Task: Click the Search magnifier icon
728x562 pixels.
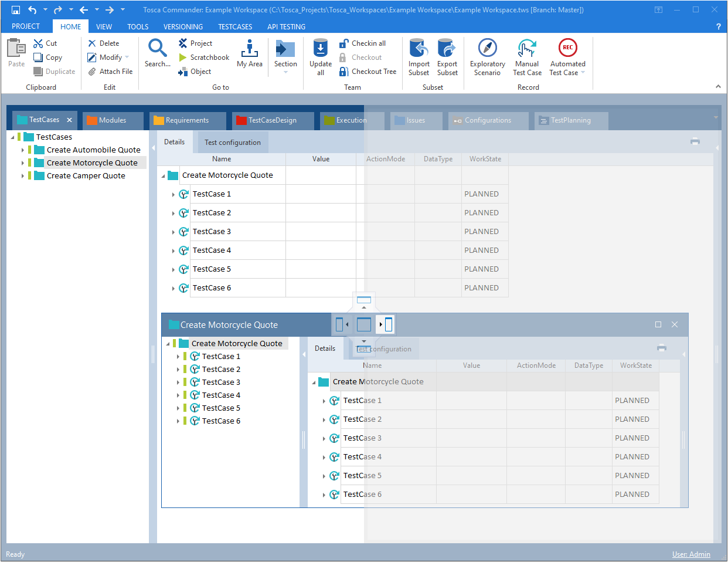Action: [157, 48]
